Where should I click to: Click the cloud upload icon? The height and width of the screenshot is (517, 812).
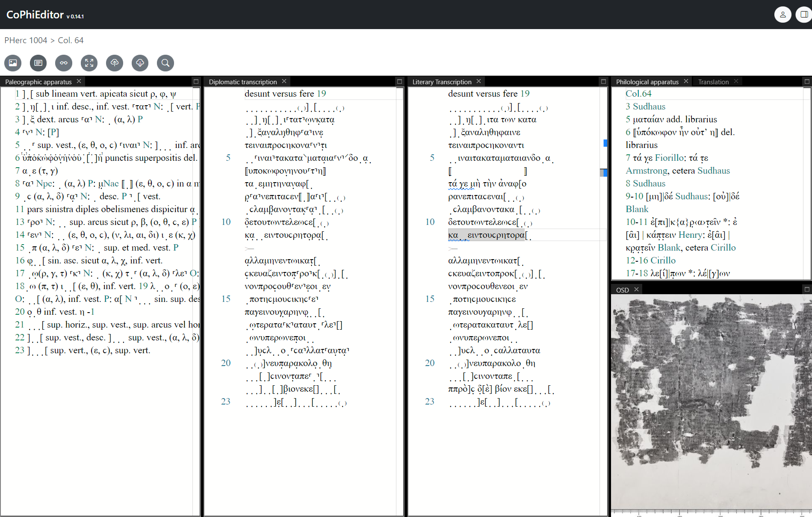[114, 63]
